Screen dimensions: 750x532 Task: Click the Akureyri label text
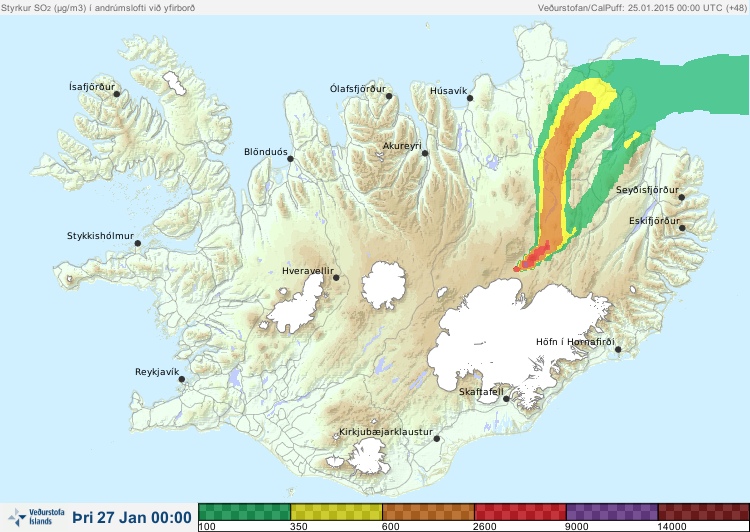click(x=402, y=146)
